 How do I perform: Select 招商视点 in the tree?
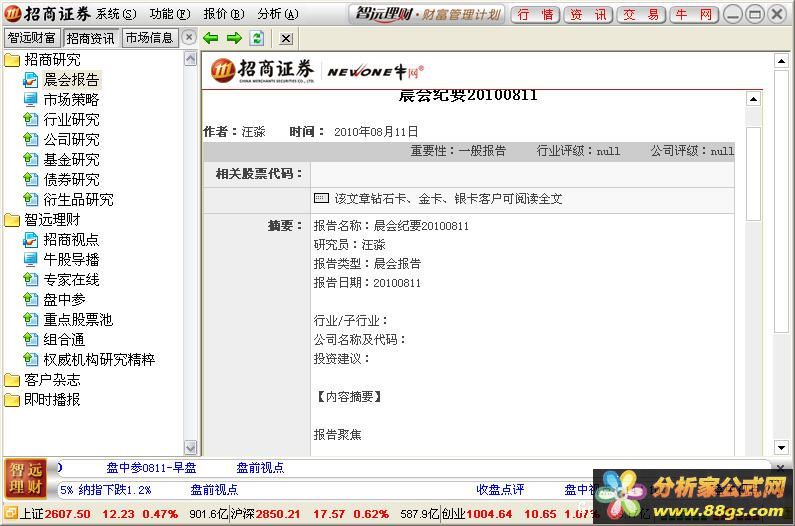[x=71, y=239]
